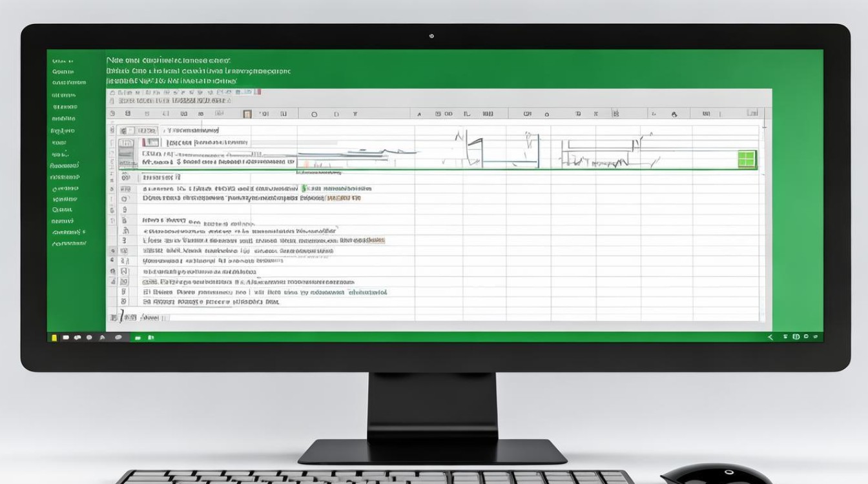868x484 pixels.
Task: Click the small box at the start of the last row
Action: 125,301
